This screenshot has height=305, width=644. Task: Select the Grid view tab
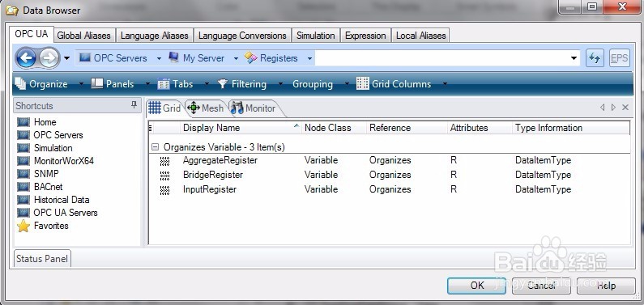pos(164,108)
